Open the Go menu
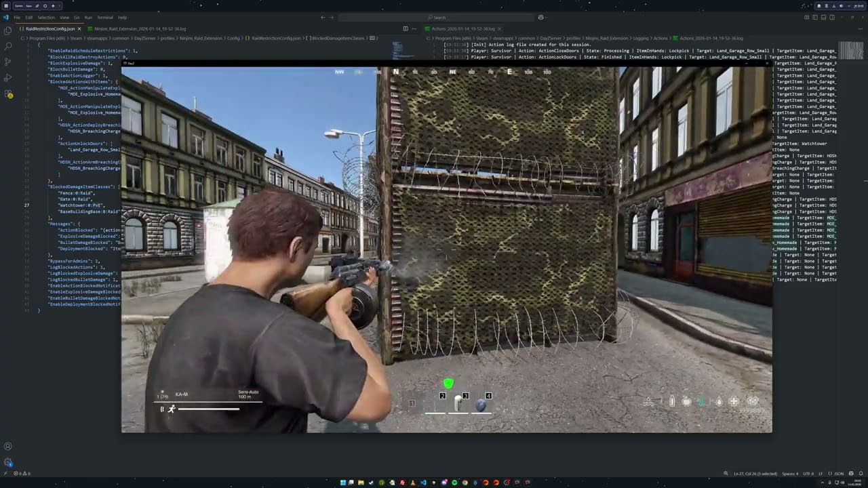The height and width of the screenshot is (488, 868). click(x=77, y=17)
